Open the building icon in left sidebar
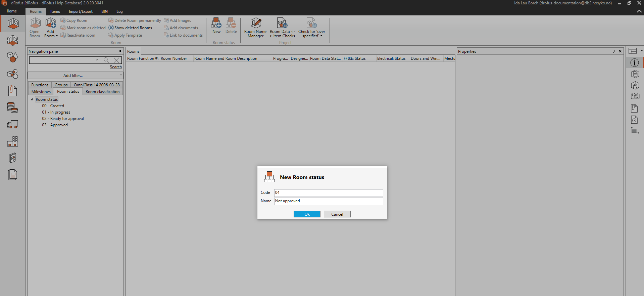The width and height of the screenshot is (644, 296). coord(13,141)
